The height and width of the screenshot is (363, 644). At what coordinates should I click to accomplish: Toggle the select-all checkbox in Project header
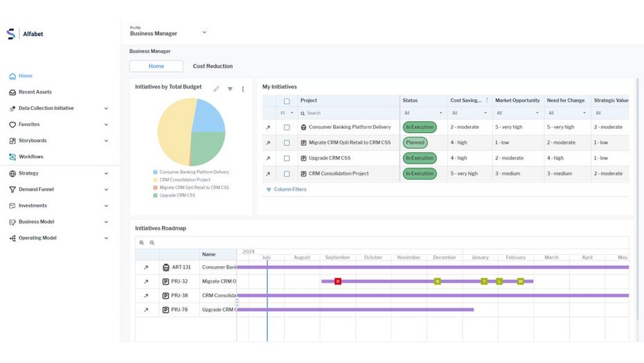(x=287, y=101)
